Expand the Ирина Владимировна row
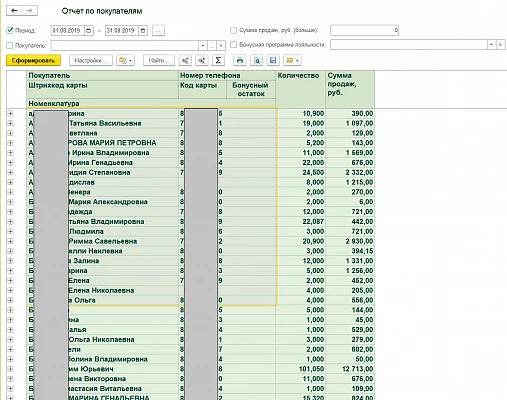Screen dimensions: 507x400 11,153
